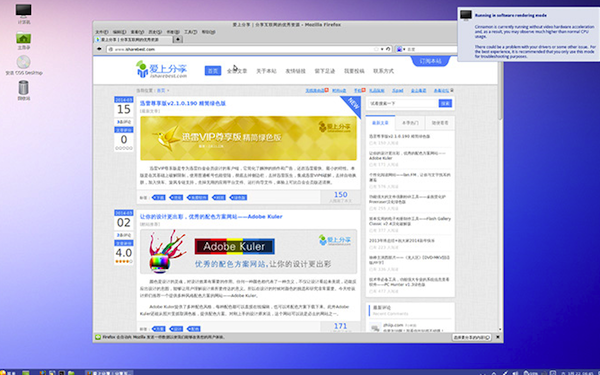Screen dimensions: 600x375
Task: Select the middle sidebar tab
Action: [x=410, y=123]
